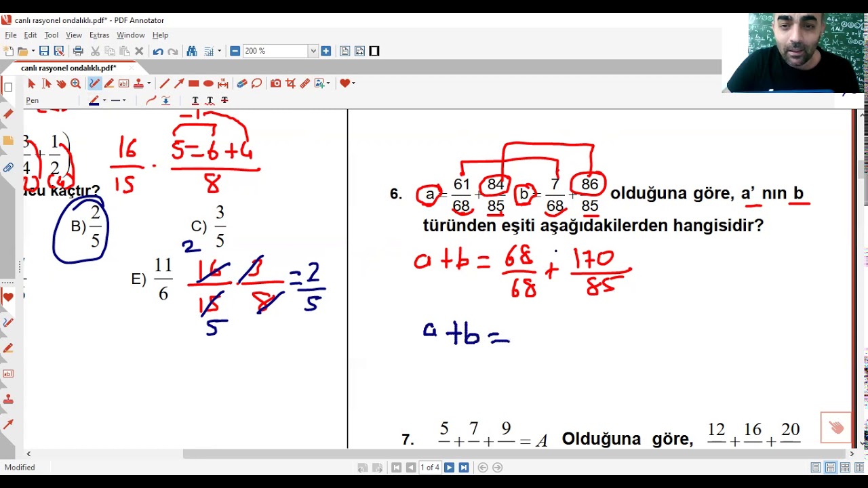Print the document
The height and width of the screenshot is (488, 868).
tap(78, 51)
